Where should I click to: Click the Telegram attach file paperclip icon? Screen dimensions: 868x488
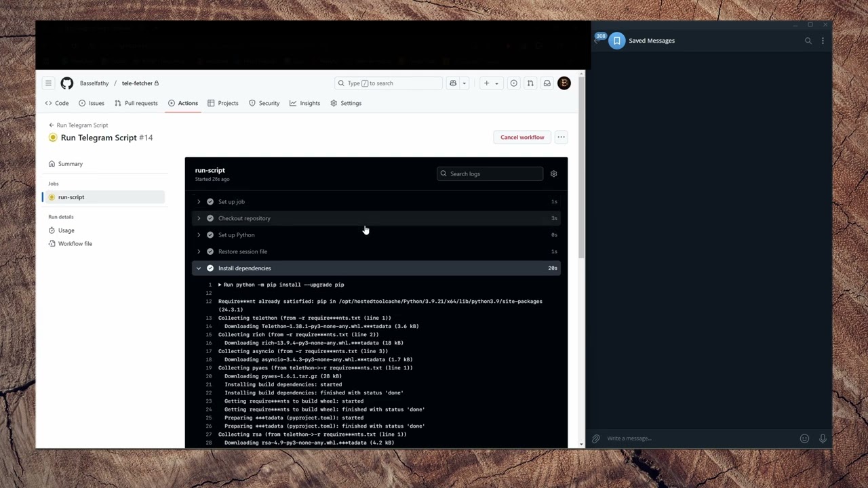[595, 439]
